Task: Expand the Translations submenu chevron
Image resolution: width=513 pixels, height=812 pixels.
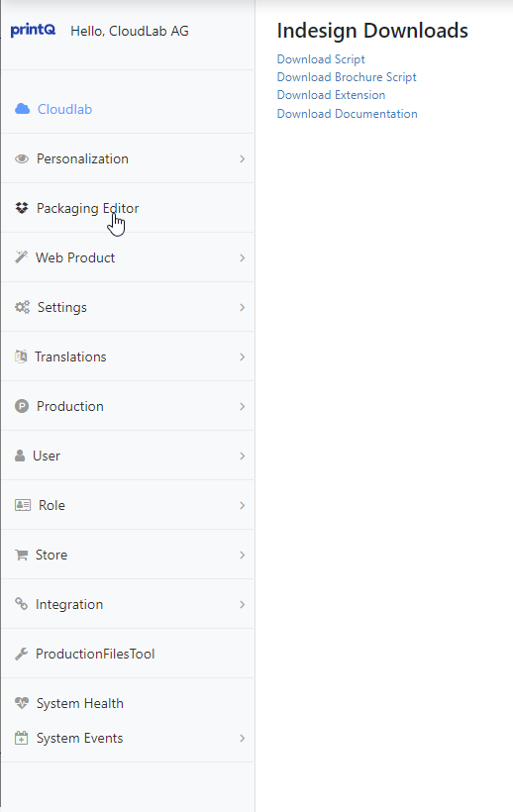Action: pyautogui.click(x=243, y=356)
